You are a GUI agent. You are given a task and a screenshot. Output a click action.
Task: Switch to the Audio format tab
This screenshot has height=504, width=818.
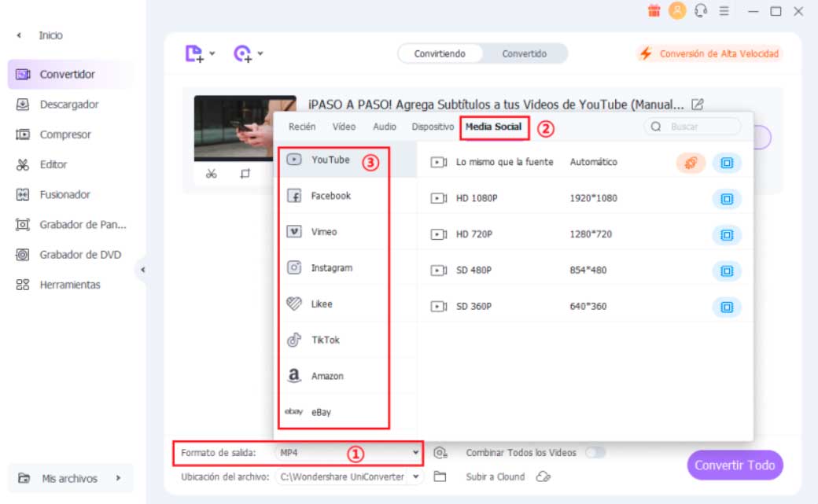pos(385,127)
